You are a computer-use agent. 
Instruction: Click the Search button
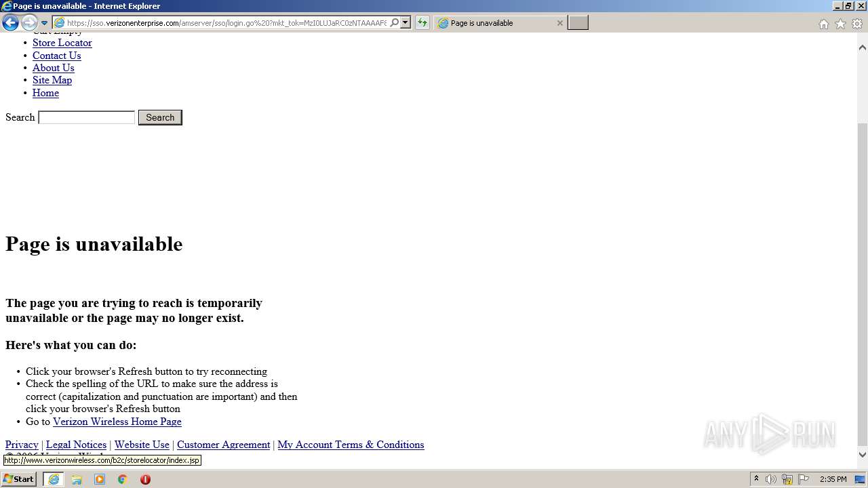click(x=160, y=117)
